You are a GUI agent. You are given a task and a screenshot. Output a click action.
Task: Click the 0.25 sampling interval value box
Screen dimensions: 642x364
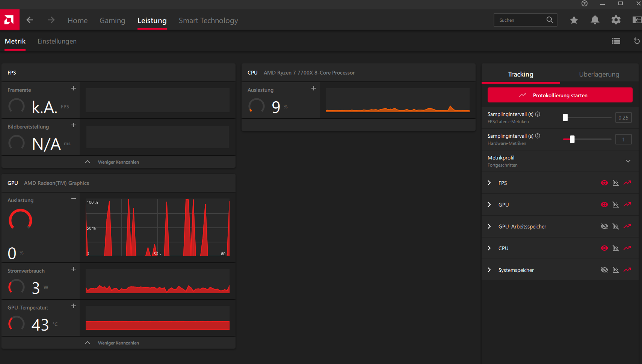623,117
